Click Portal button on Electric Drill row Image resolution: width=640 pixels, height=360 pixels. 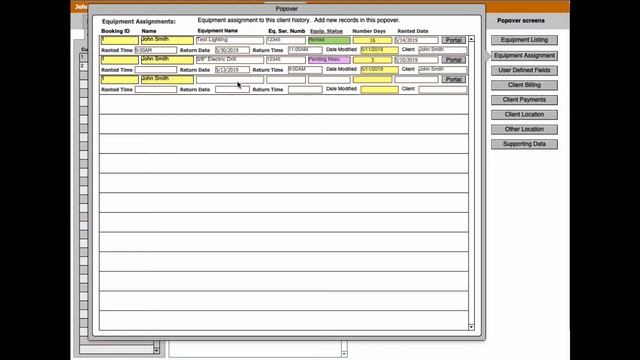453,60
